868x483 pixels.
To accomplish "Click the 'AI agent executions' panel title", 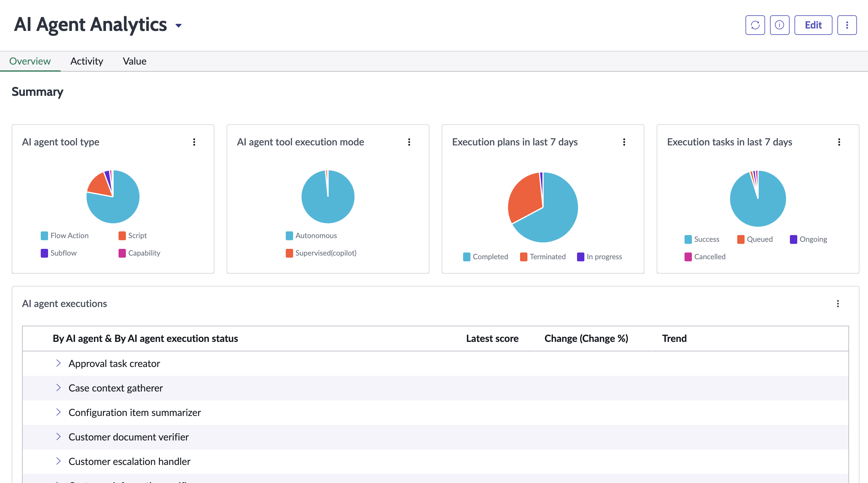I will click(x=64, y=304).
